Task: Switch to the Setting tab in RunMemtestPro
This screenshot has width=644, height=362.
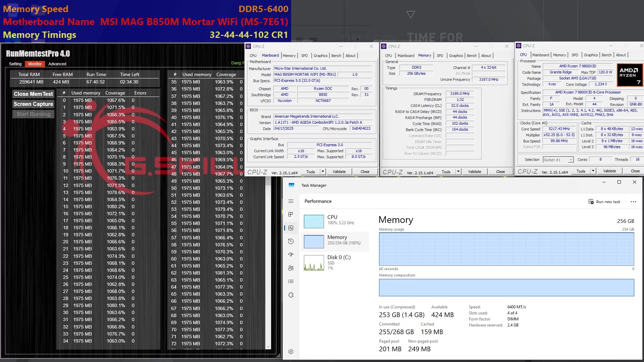Action: 15,64
